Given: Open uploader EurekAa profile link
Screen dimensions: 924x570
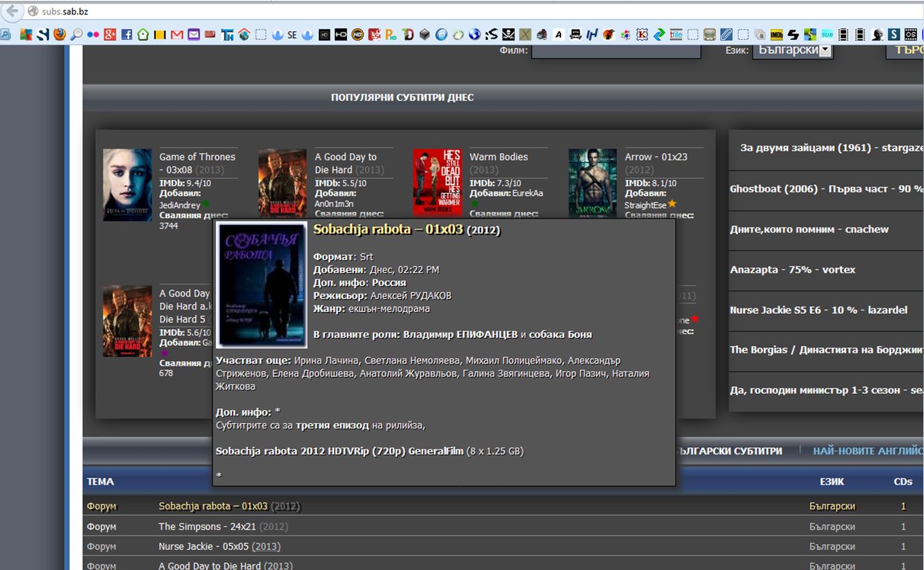Looking at the screenshot, I should [527, 193].
